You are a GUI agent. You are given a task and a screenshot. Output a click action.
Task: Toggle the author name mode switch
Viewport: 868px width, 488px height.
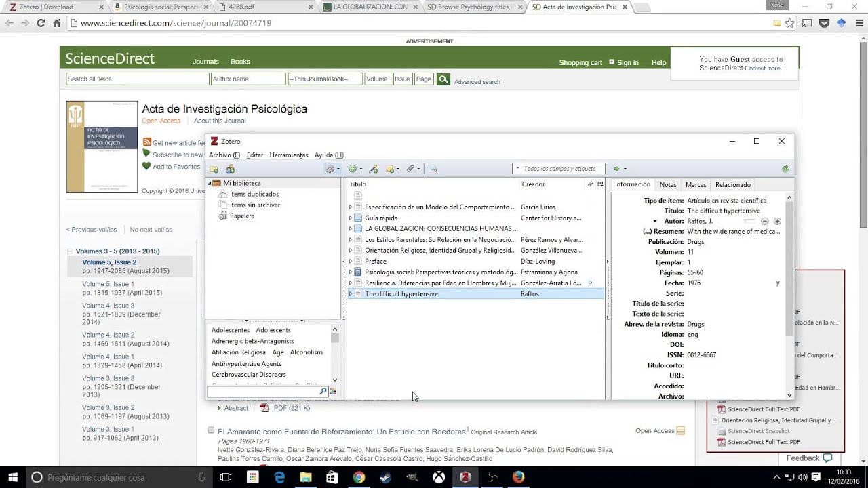749,221
